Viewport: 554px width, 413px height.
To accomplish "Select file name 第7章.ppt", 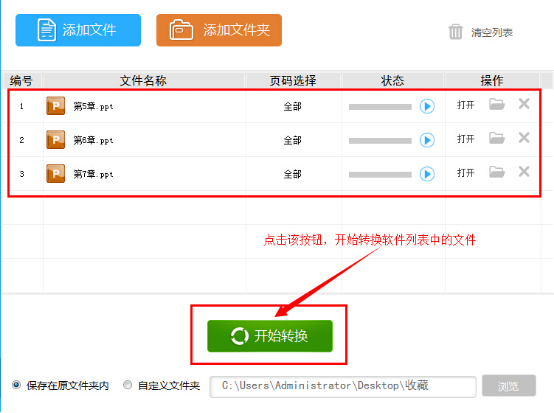I will tap(93, 174).
